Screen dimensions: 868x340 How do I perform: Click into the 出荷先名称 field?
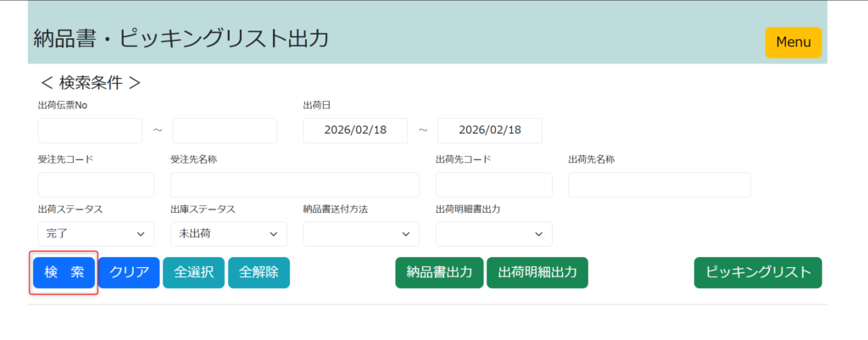click(659, 185)
